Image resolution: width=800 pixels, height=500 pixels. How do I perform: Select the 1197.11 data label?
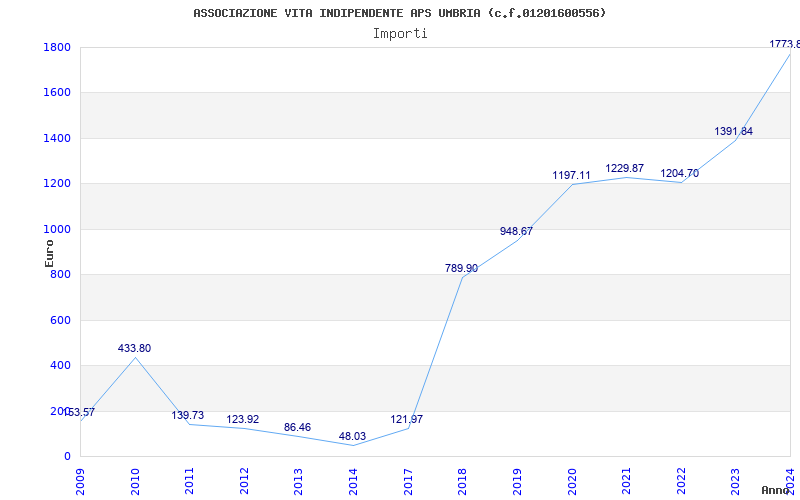(571, 176)
